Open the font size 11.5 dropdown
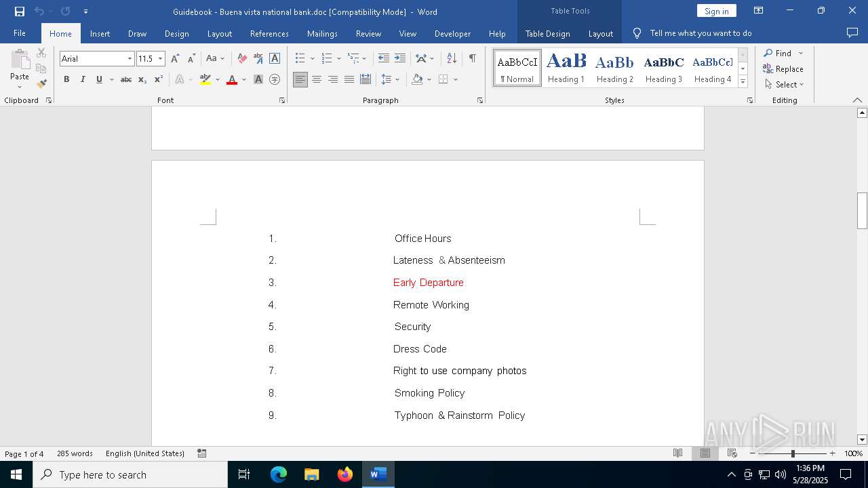Screen dimensions: 868x488 click(160, 59)
